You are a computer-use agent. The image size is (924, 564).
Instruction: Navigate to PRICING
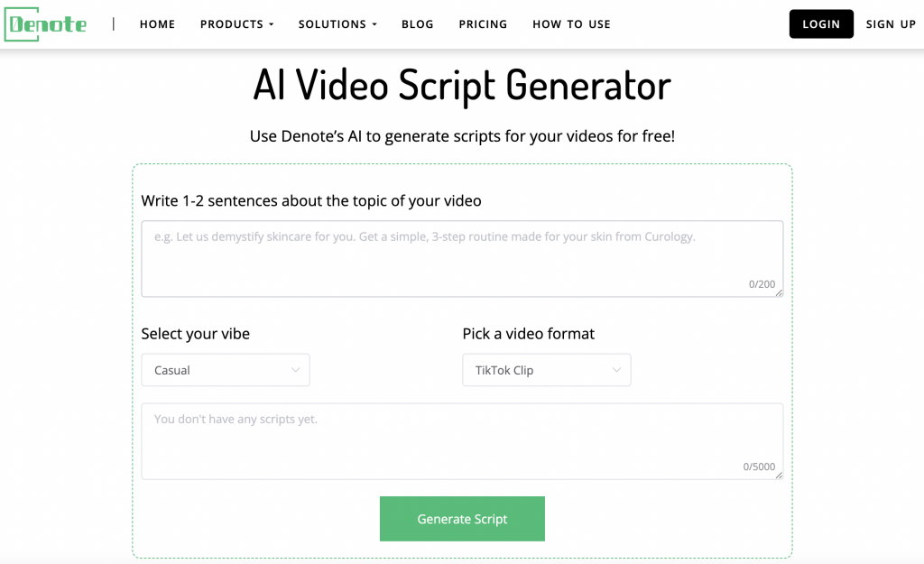click(483, 24)
